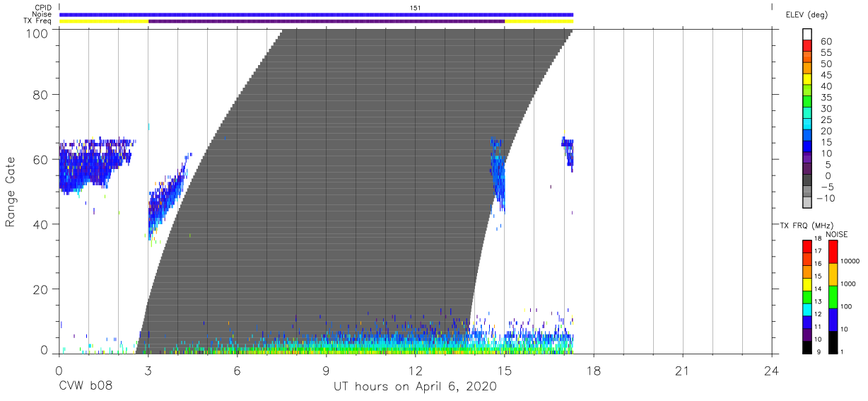Image resolution: width=868 pixels, height=401 pixels.
Task: Click 'UT hours on April 6, 2020' title
Action: click(415, 387)
